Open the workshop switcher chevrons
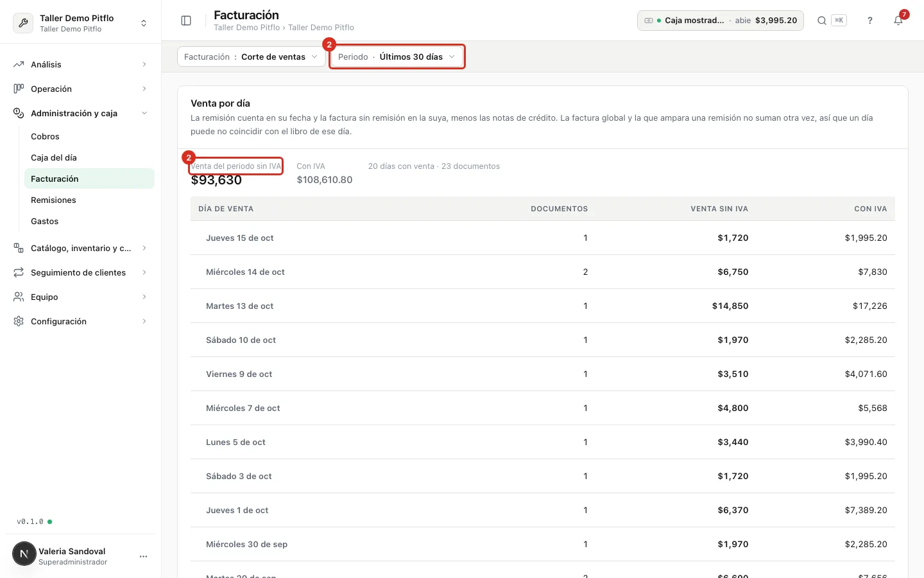 pos(144,23)
